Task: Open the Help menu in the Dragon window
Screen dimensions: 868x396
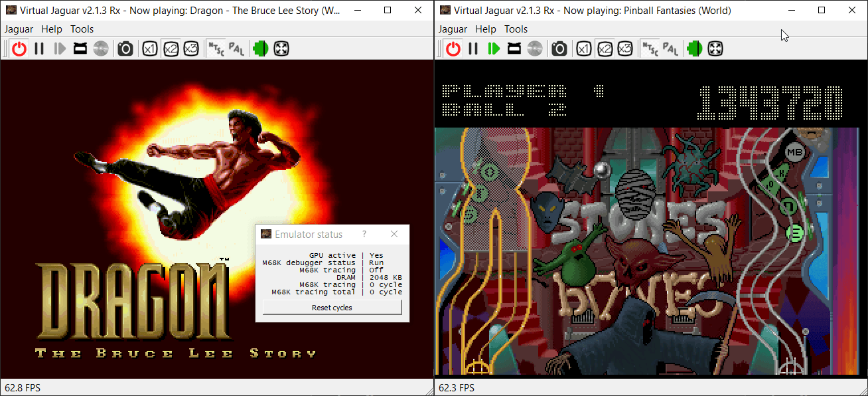Action: tap(52, 29)
